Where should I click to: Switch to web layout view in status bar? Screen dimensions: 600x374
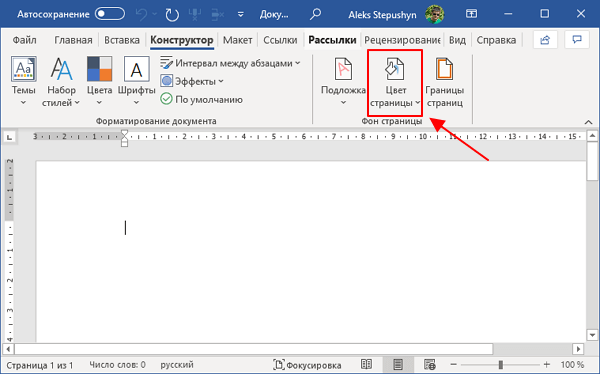(x=430, y=365)
